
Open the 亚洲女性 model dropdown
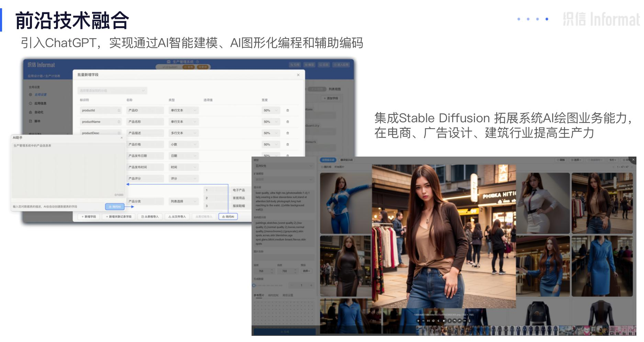pyautogui.click(x=284, y=166)
